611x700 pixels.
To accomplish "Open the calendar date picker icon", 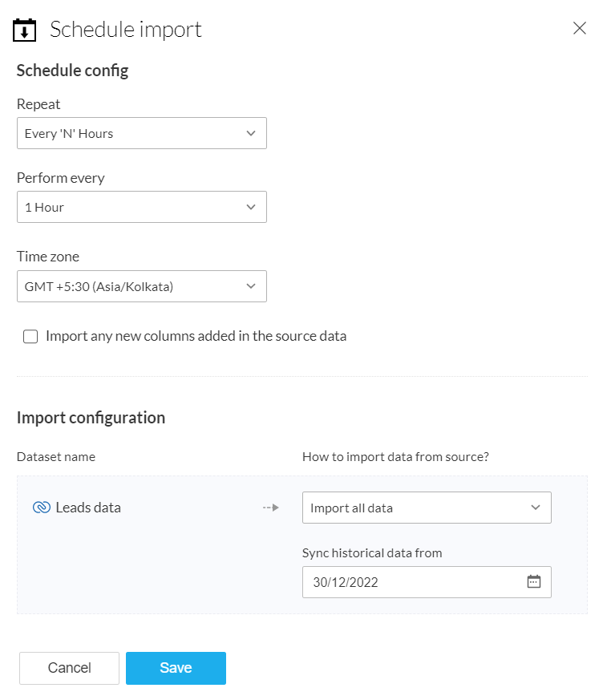I will pos(534,582).
